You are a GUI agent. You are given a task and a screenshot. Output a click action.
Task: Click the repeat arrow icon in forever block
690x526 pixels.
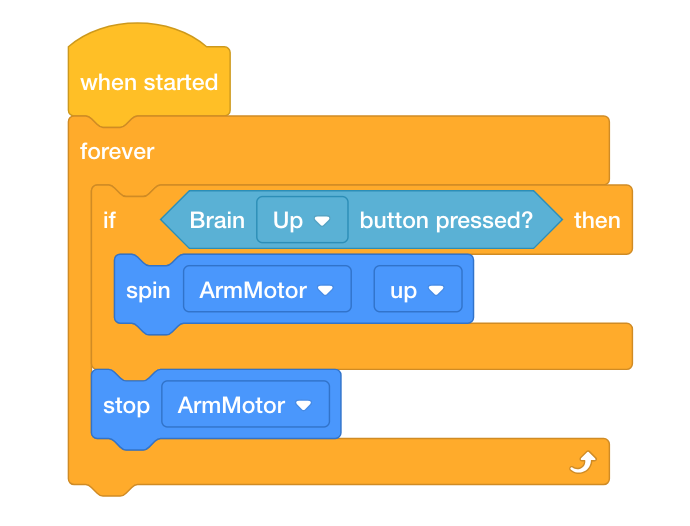pos(584,461)
